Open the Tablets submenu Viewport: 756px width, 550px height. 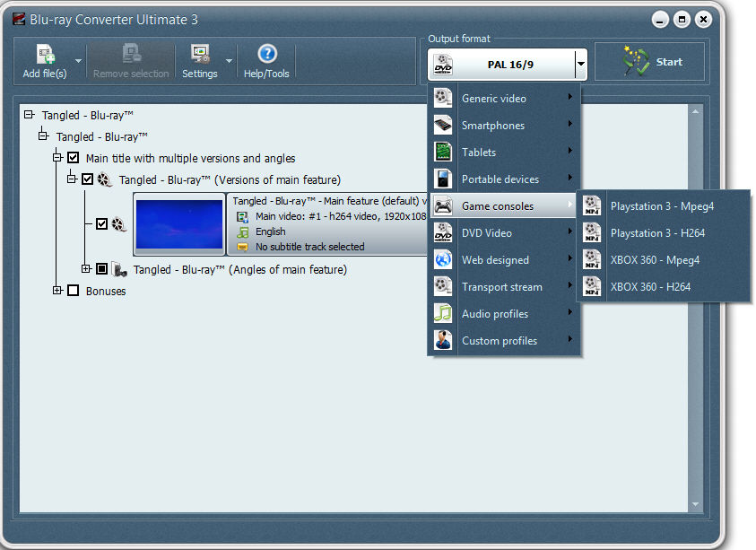tap(504, 153)
